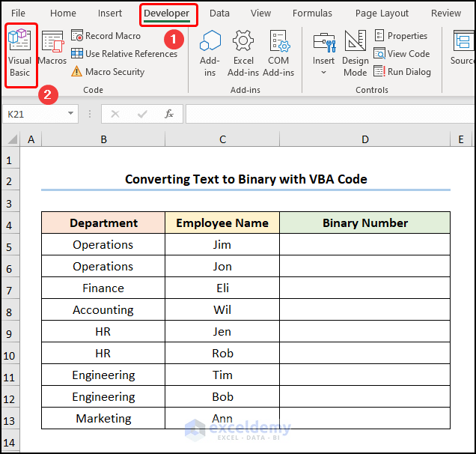Viewport: 476px width, 454px height.
Task: Switch to the Home tab
Action: (63, 13)
